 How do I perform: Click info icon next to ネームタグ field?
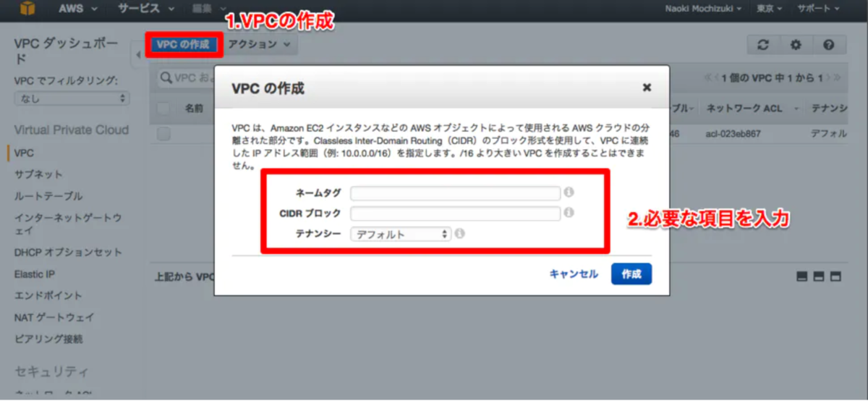click(569, 193)
